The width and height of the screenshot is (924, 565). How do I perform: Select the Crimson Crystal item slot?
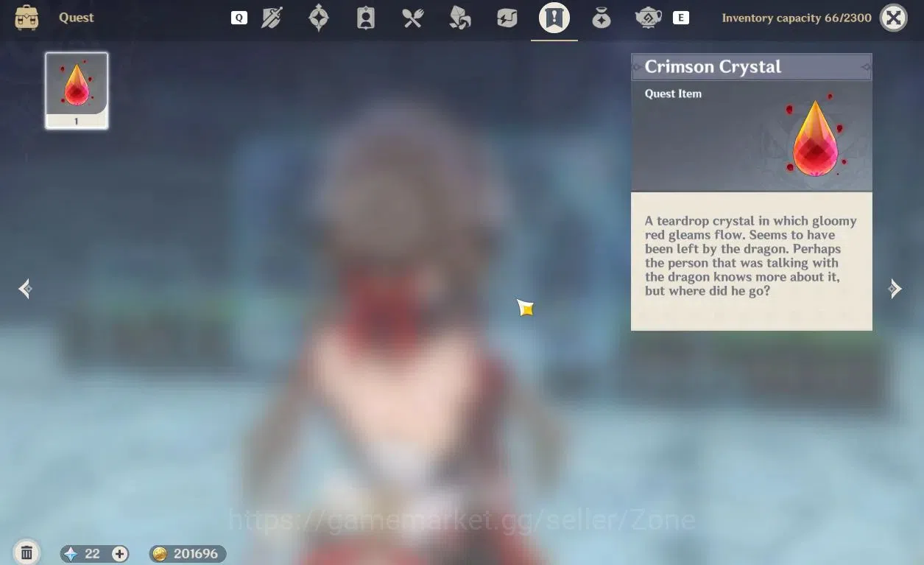77,91
